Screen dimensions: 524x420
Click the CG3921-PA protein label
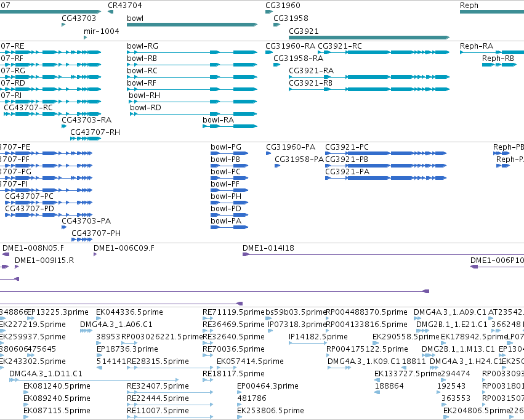347,172
